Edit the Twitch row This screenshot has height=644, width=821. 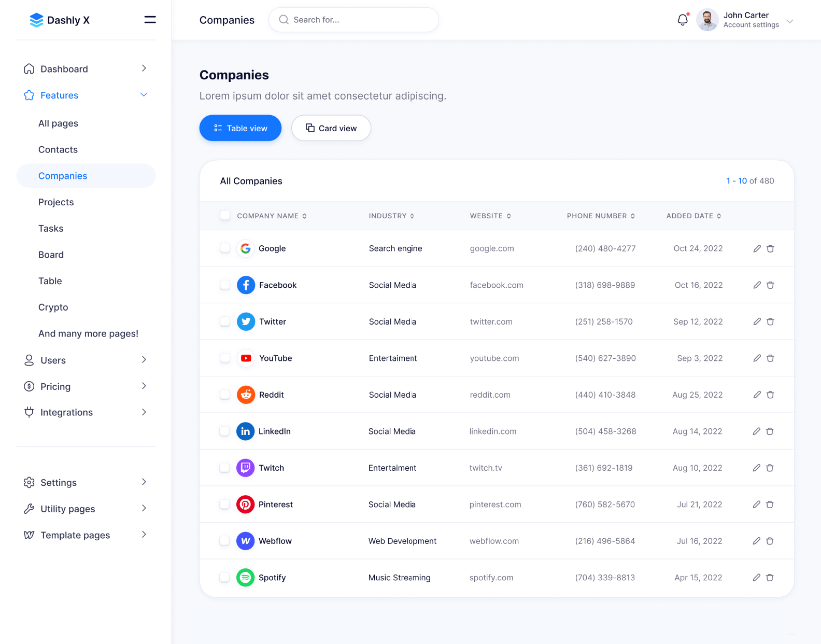click(x=756, y=468)
